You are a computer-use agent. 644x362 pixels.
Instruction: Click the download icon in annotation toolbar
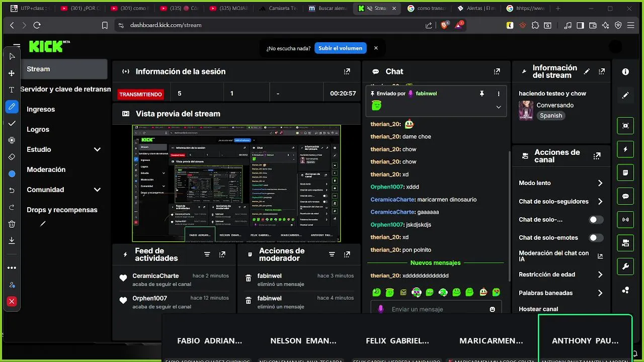12,241
